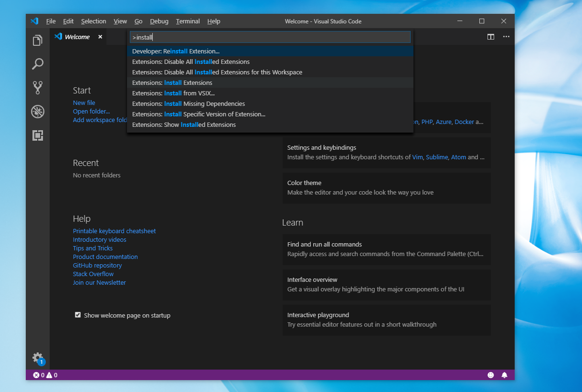Click the feedback smiley icon
582x392 pixels.
[x=490, y=375]
